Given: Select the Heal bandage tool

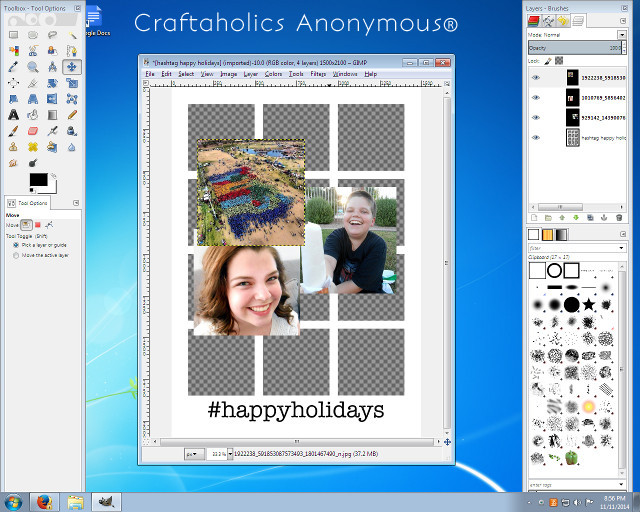Looking at the screenshot, I should (x=33, y=147).
